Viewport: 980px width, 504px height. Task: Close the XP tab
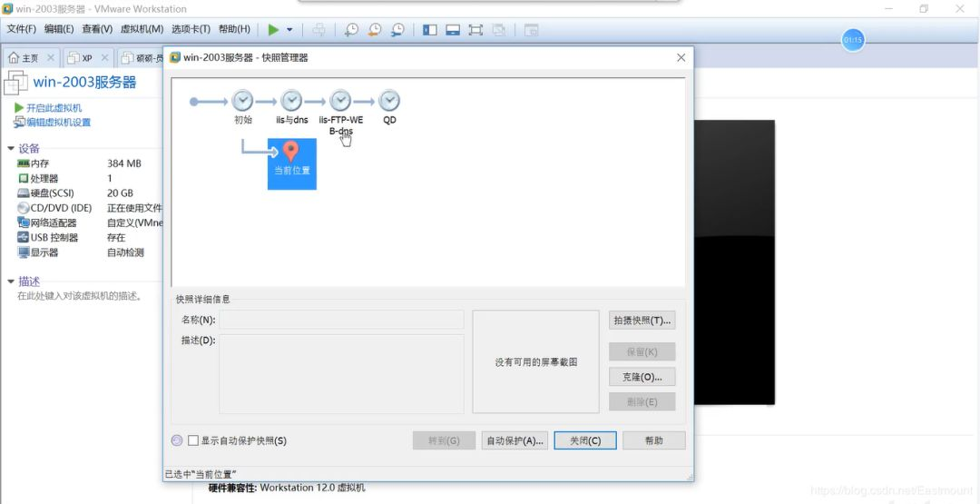[x=105, y=57]
